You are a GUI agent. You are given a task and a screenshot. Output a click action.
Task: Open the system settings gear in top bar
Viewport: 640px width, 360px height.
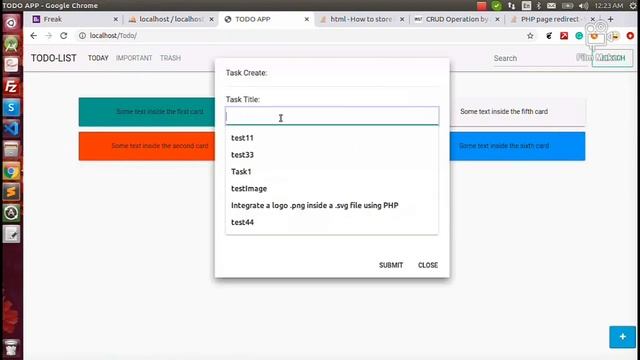[x=633, y=6]
